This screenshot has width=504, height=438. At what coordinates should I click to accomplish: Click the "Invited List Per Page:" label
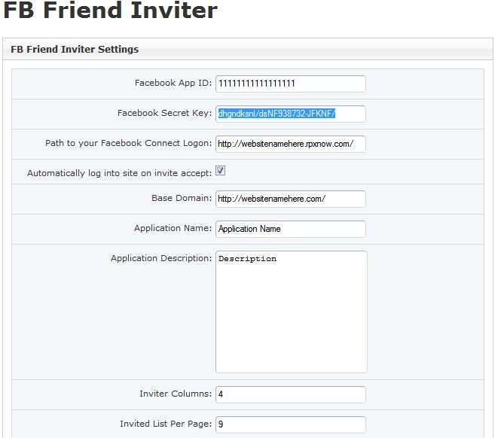click(166, 424)
